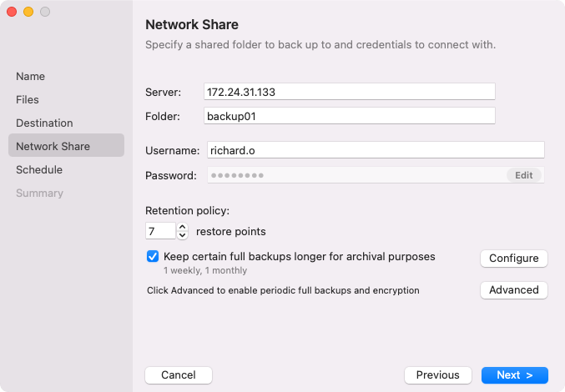Uncheck Keep certain full backups longer
This screenshot has height=392, width=565.
click(153, 257)
